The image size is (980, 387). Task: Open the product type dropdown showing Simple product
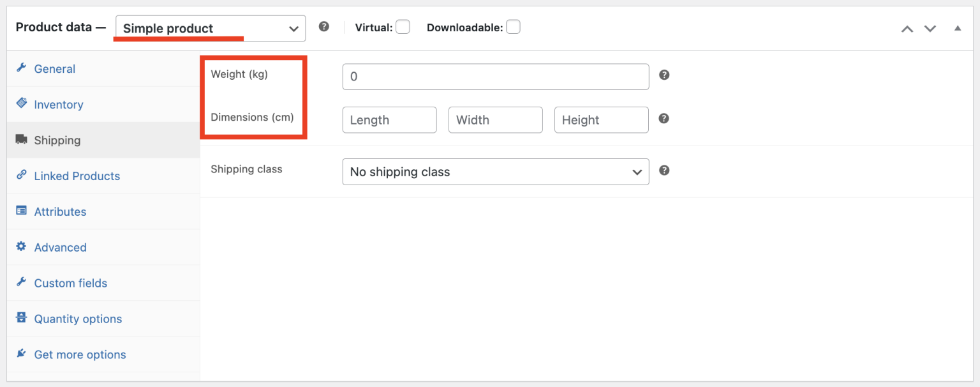coord(209,28)
